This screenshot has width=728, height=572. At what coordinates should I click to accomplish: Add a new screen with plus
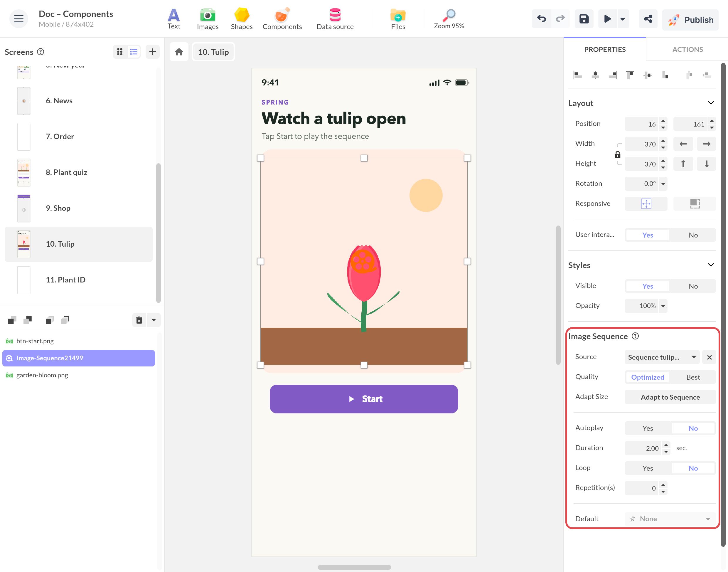153,52
